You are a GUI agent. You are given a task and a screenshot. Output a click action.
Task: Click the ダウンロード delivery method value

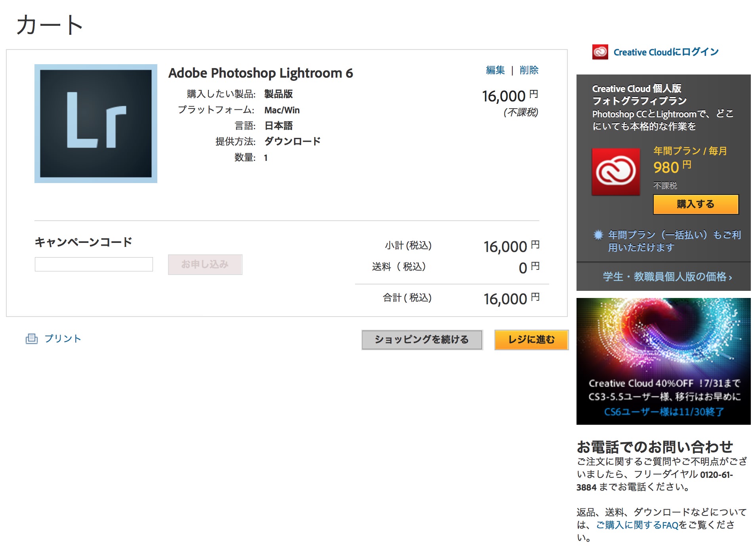tap(292, 141)
